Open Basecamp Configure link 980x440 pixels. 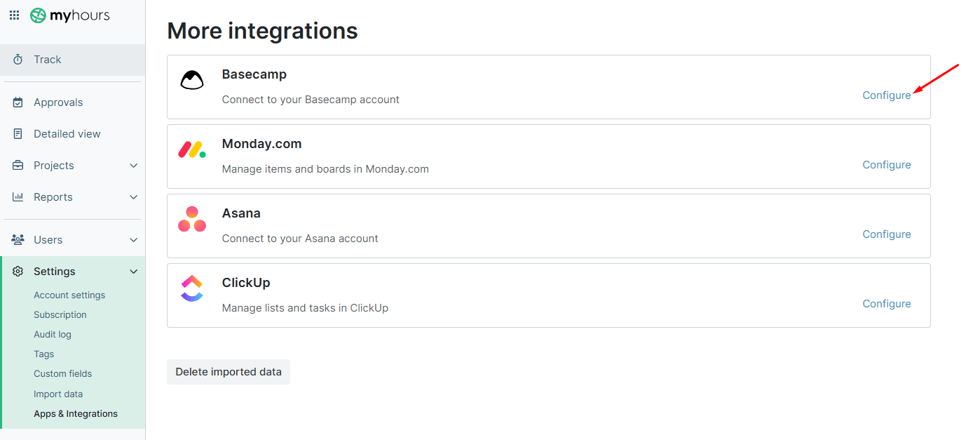point(886,95)
